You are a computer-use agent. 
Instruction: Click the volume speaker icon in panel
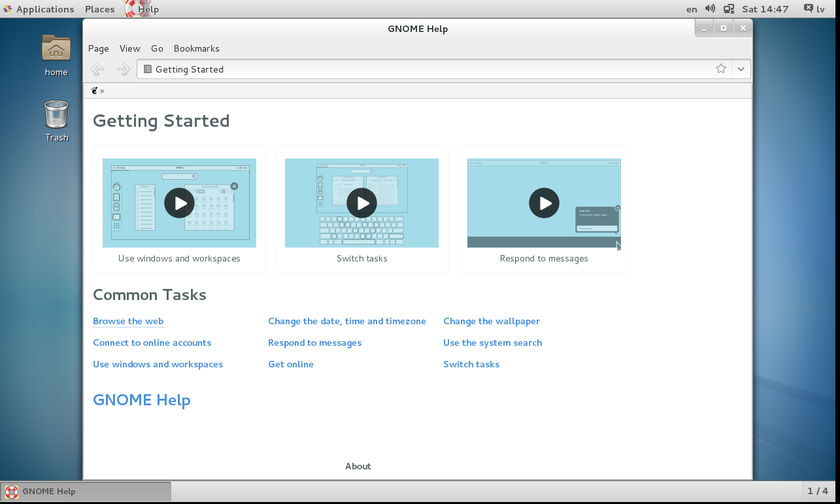pos(710,8)
